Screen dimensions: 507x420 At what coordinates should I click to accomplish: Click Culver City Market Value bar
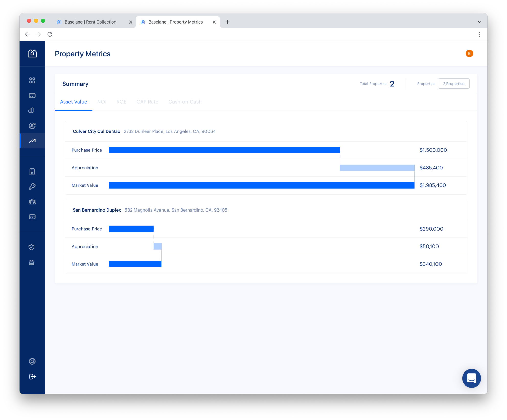(262, 185)
